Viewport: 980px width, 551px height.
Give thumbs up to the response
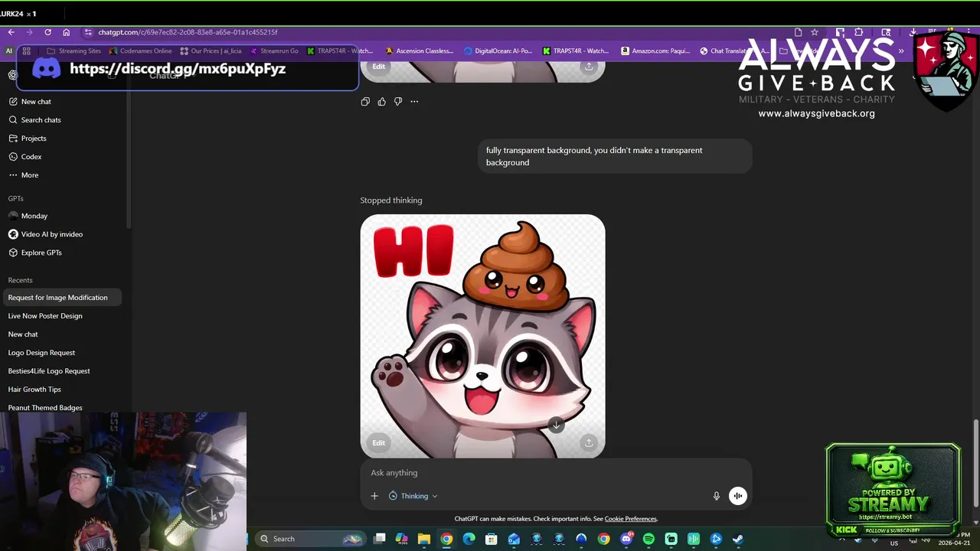point(381,101)
